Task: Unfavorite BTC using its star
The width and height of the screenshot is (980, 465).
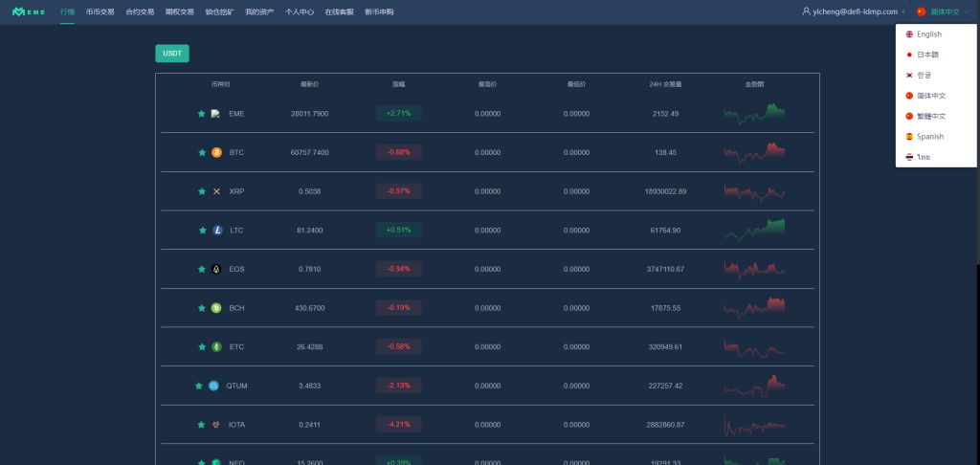Action: point(202,152)
